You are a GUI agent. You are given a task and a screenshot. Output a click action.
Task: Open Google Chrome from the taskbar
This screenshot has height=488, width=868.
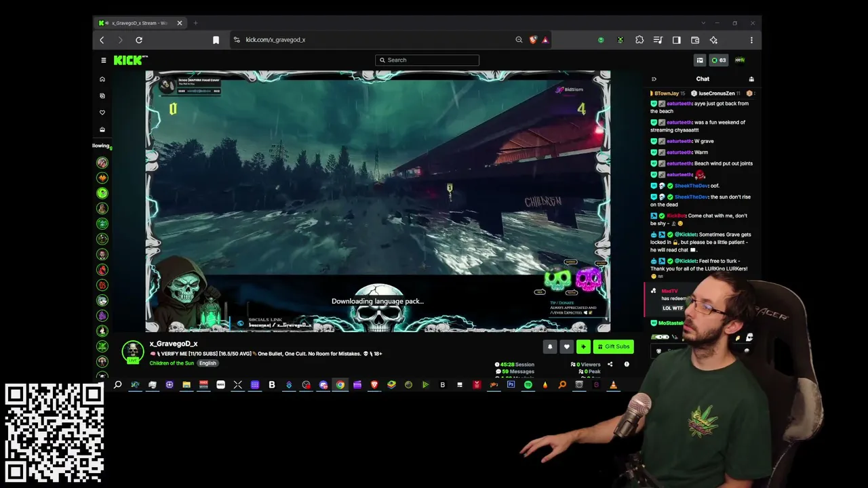tap(340, 385)
